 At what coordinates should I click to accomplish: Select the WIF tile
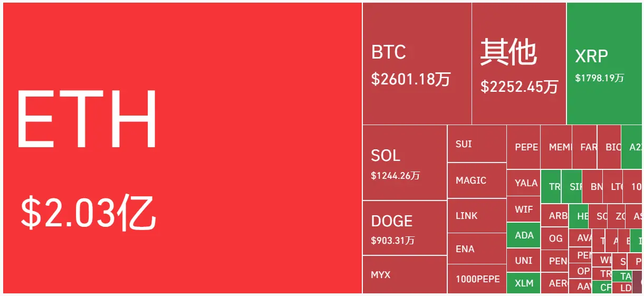[x=523, y=209]
